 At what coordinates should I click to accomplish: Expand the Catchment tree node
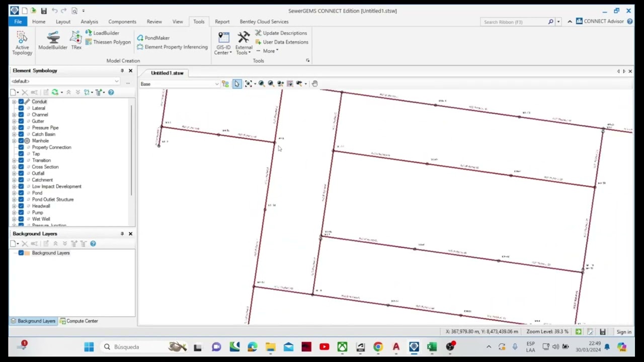pos(14,180)
